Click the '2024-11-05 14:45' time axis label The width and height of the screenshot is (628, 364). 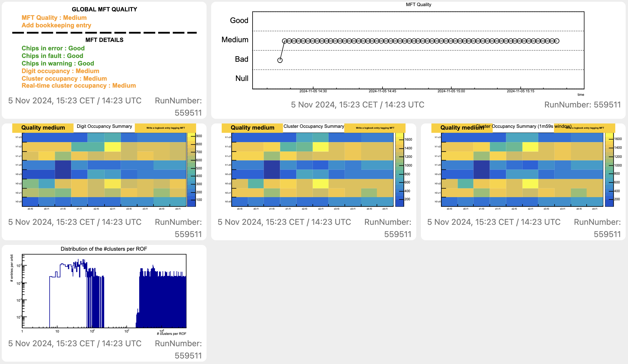[x=382, y=91]
